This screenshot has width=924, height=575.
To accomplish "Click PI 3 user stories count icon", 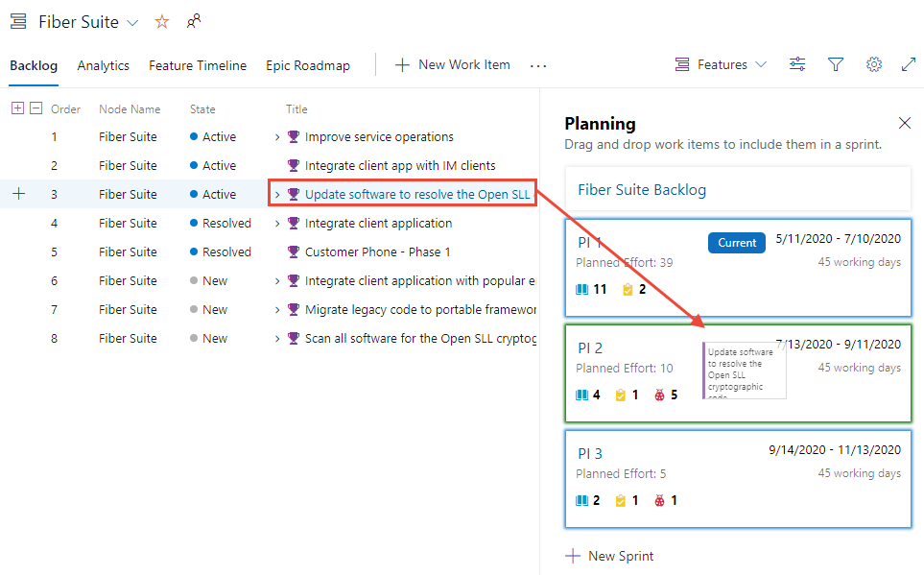I will click(582, 500).
